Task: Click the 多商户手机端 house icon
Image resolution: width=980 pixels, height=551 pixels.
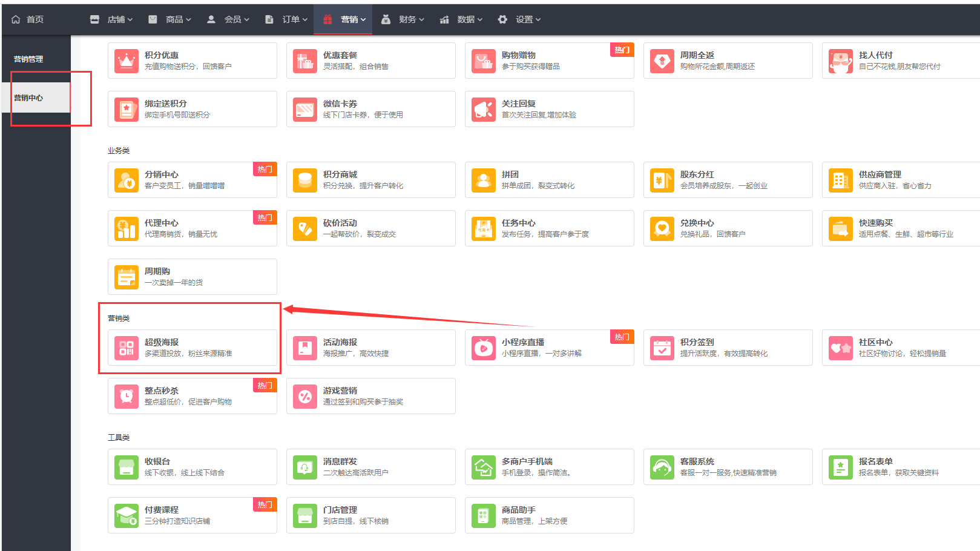Action: pos(484,467)
